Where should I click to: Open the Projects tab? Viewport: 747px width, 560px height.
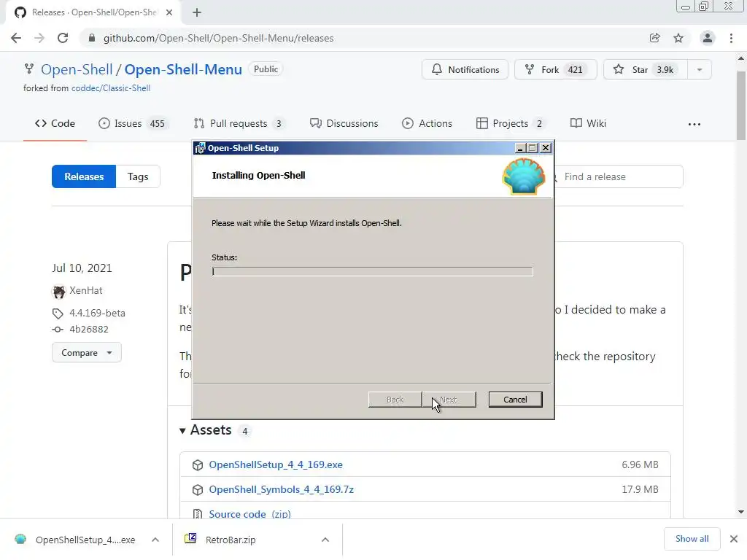[510, 123]
